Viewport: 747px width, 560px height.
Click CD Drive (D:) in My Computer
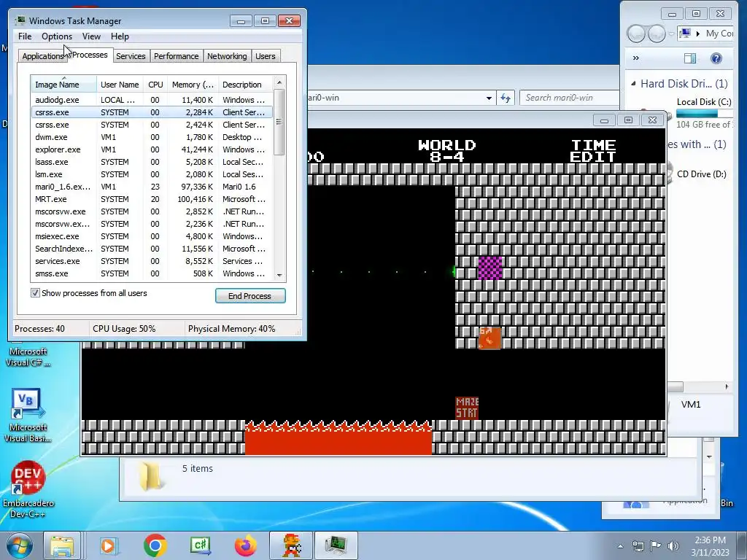pyautogui.click(x=701, y=174)
